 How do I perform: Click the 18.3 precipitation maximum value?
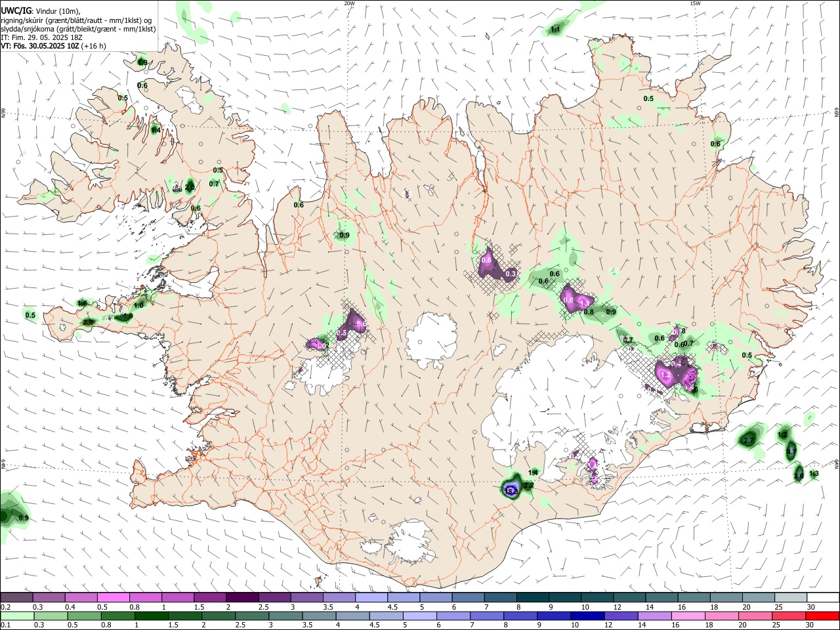[x=511, y=491]
